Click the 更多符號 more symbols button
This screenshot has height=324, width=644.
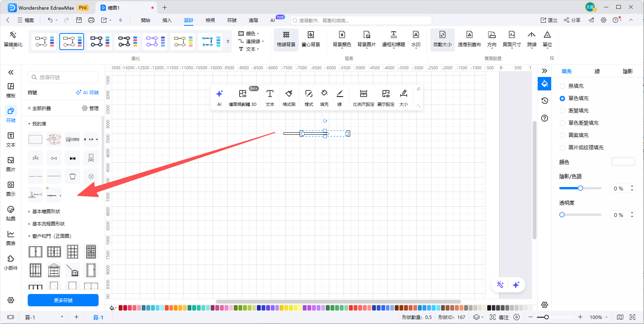pyautogui.click(x=63, y=300)
